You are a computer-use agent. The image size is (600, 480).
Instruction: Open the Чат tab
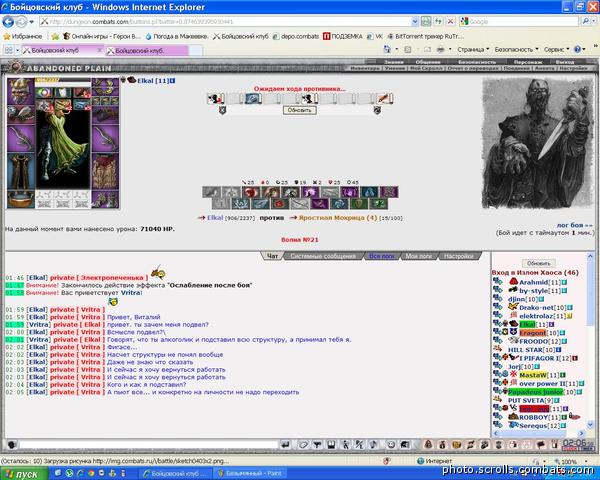pos(272,256)
